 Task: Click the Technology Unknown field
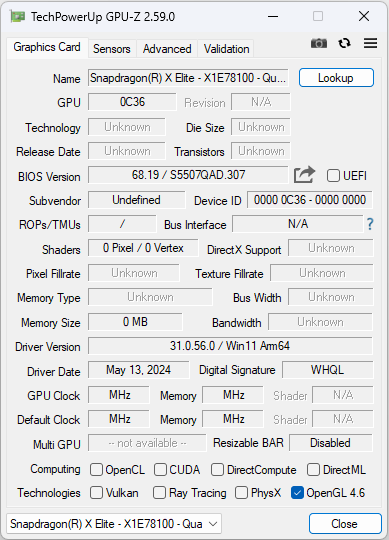pyautogui.click(x=127, y=127)
